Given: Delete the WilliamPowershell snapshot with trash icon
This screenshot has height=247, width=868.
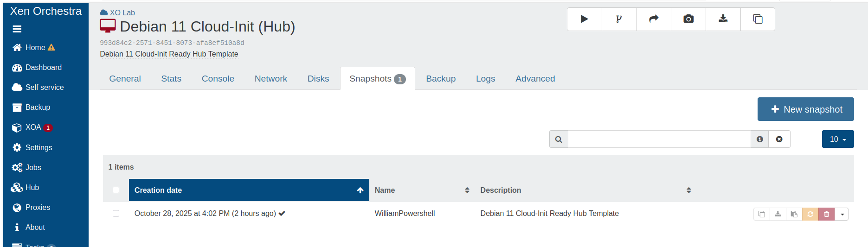Looking at the screenshot, I should click(x=826, y=214).
